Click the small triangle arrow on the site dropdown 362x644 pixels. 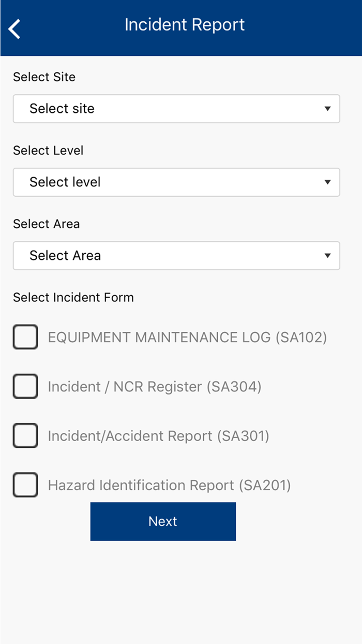(x=327, y=109)
